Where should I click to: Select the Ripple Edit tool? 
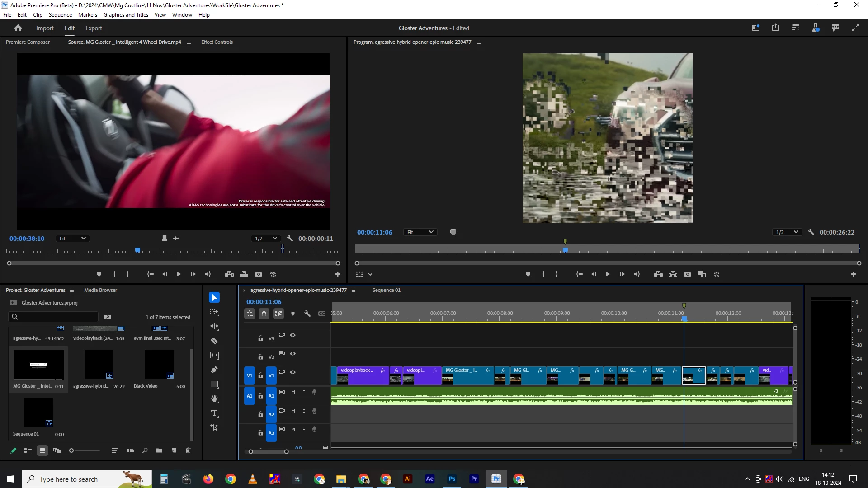coord(214,327)
